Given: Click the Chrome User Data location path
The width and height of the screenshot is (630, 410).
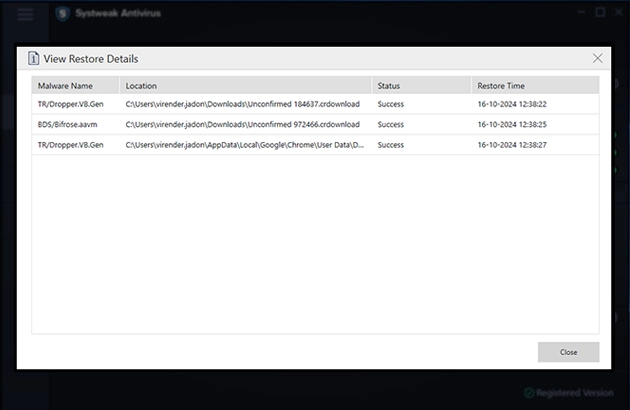Looking at the screenshot, I should tap(245, 145).
